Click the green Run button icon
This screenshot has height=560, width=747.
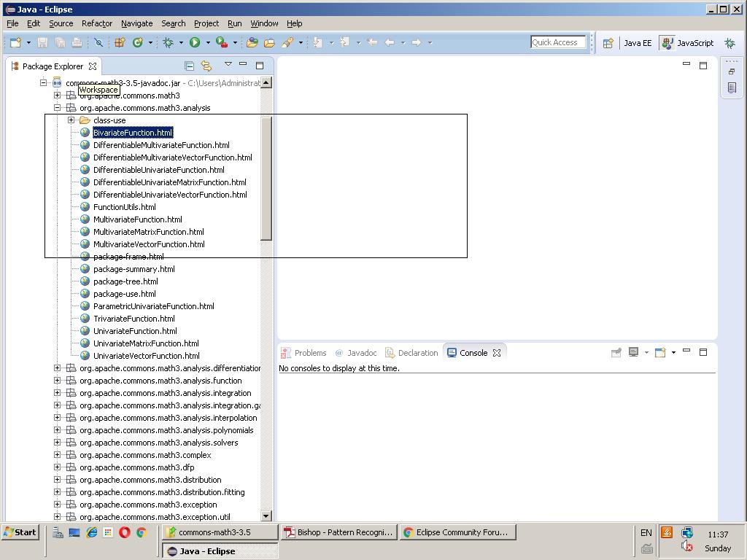click(x=194, y=42)
